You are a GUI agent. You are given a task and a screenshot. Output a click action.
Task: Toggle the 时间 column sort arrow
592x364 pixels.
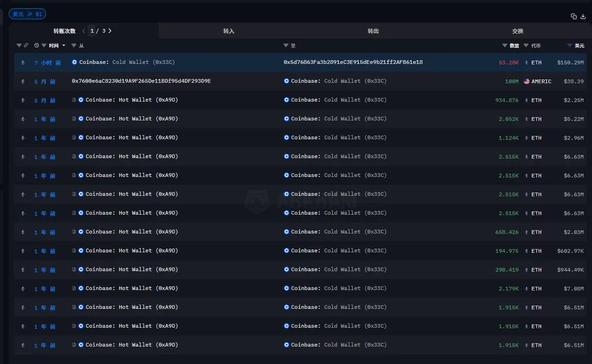64,46
